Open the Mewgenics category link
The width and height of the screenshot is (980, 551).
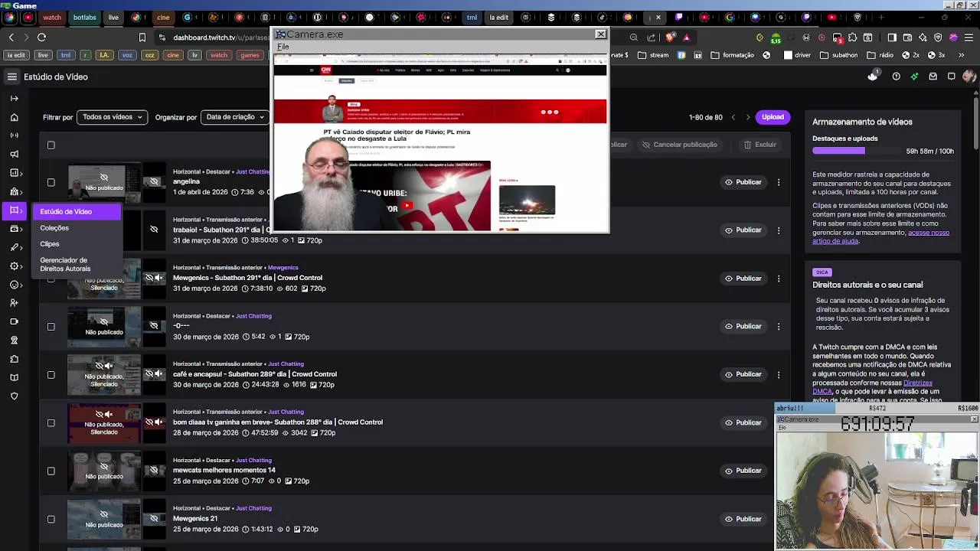pyautogui.click(x=283, y=268)
